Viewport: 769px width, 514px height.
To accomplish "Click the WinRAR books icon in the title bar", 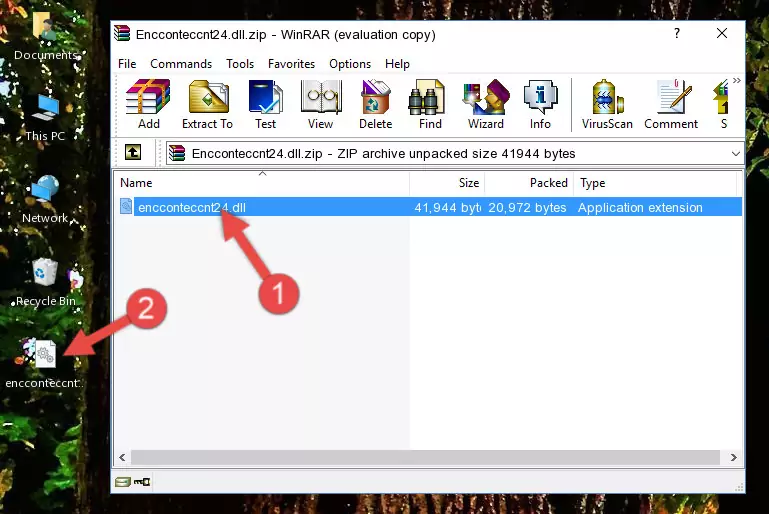I will coord(122,34).
